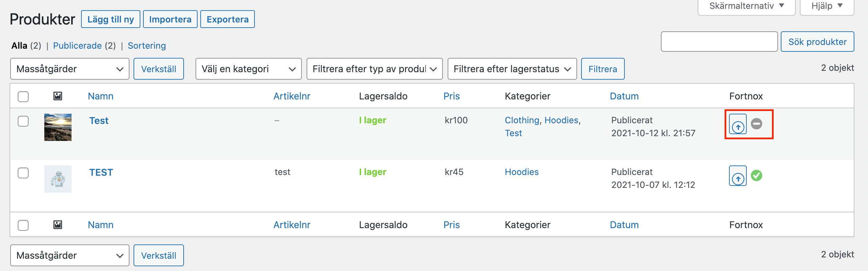Open the Skärmalternativ screen options tab

tap(746, 6)
